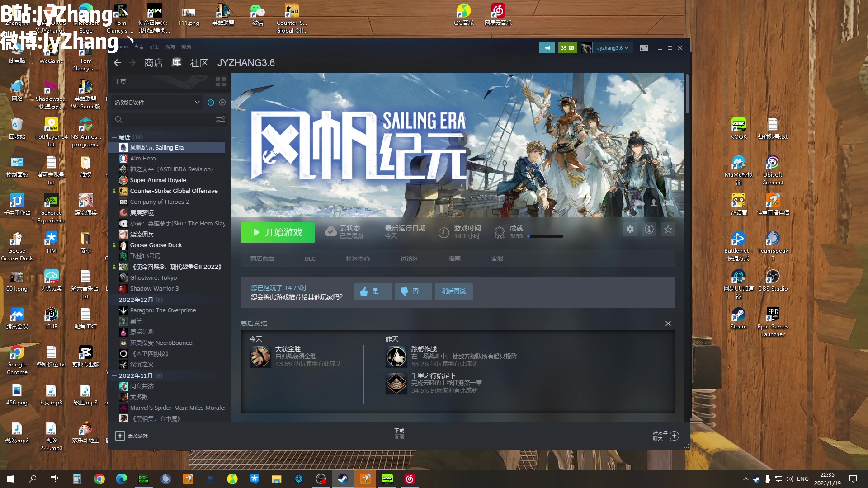868x488 pixels.
Task: Open Epic Games Launcher desktop shortcut
Action: tap(773, 321)
